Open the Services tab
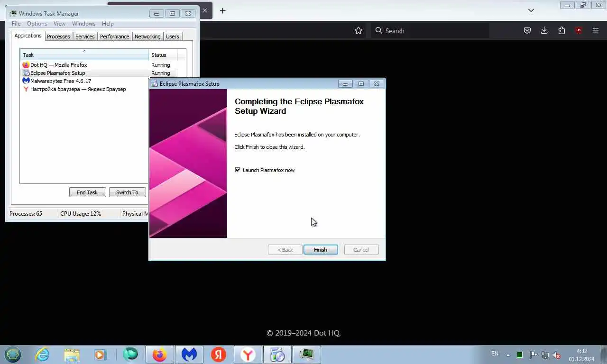The image size is (607, 364). click(x=85, y=36)
